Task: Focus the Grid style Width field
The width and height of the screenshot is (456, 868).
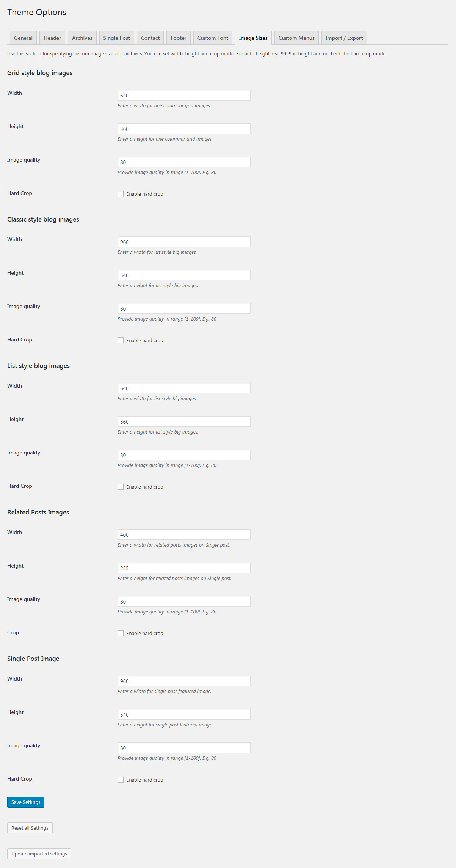Action: click(x=184, y=96)
